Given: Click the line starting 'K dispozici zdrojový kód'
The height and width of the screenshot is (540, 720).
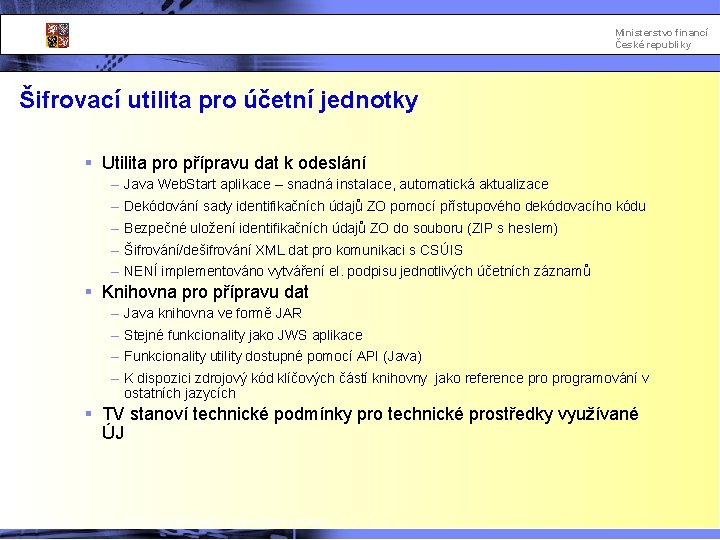Looking at the screenshot, I should click(x=386, y=386).
